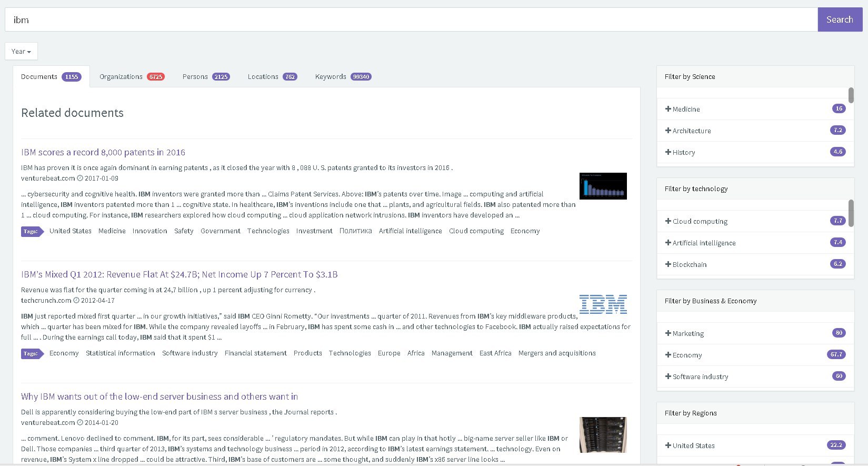Image resolution: width=868 pixels, height=466 pixels.
Task: Click into the search field containing ibm
Action: click(x=411, y=19)
